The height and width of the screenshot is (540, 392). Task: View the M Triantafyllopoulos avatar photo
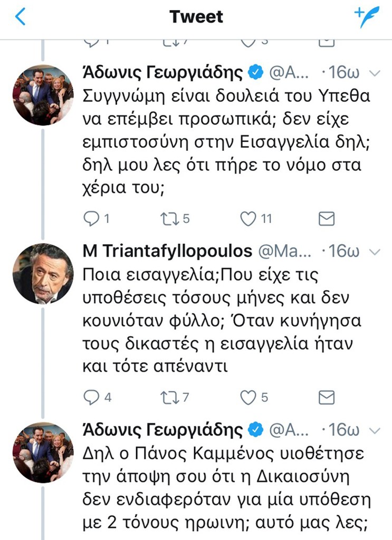(43, 274)
